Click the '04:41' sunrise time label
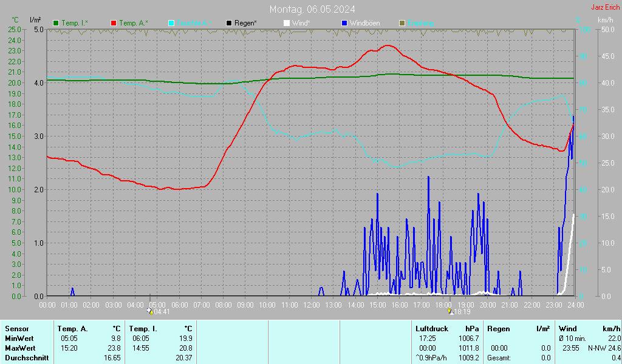This screenshot has height=364, width=622. point(162,312)
